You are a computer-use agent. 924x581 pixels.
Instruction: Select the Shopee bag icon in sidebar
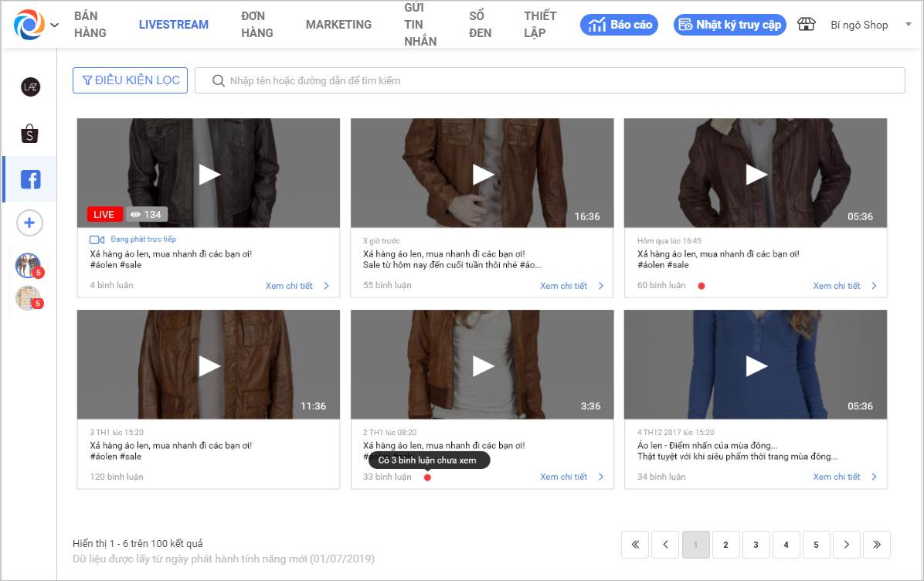(30, 134)
